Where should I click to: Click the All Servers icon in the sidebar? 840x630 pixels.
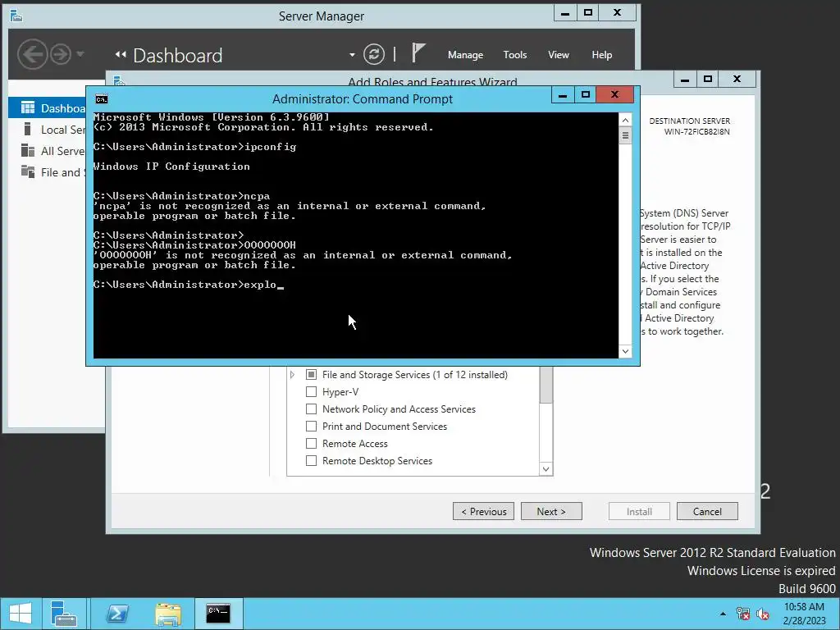point(27,151)
